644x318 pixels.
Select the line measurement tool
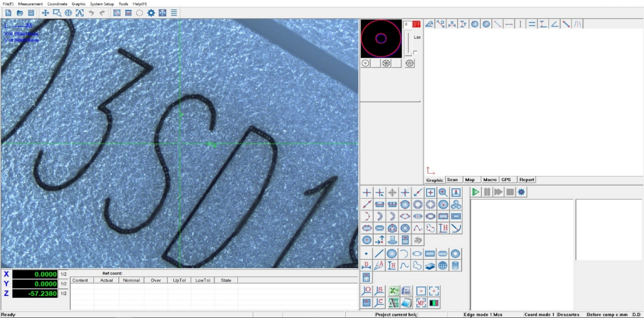[x=379, y=253]
